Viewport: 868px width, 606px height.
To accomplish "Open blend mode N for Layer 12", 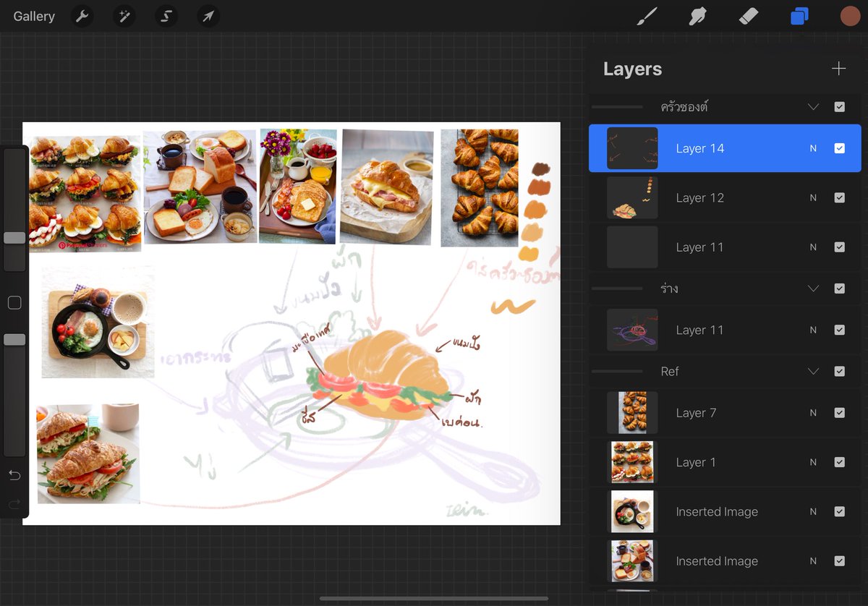I will coord(813,197).
